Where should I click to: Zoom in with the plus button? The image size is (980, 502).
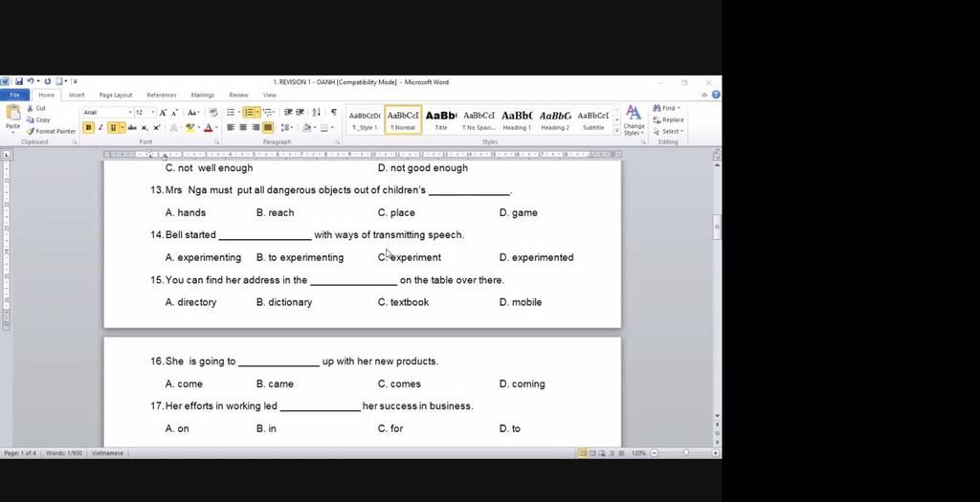[x=716, y=452]
